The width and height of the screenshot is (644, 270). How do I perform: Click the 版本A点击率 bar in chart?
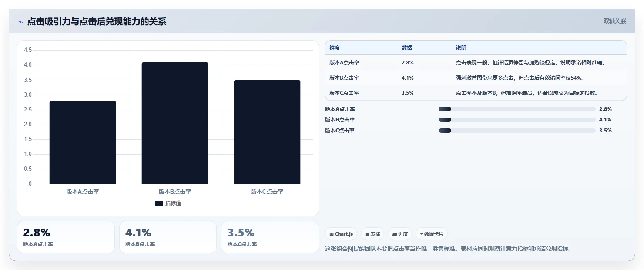click(83, 142)
